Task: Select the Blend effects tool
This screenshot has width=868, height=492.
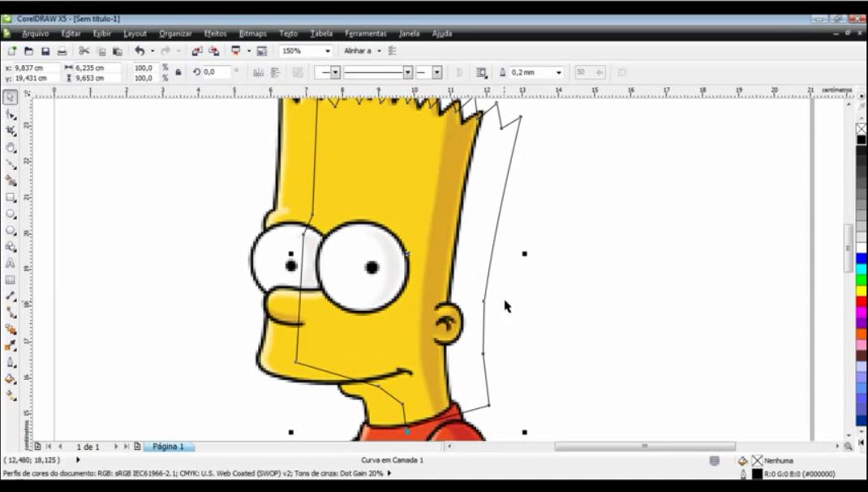Action: [10, 330]
